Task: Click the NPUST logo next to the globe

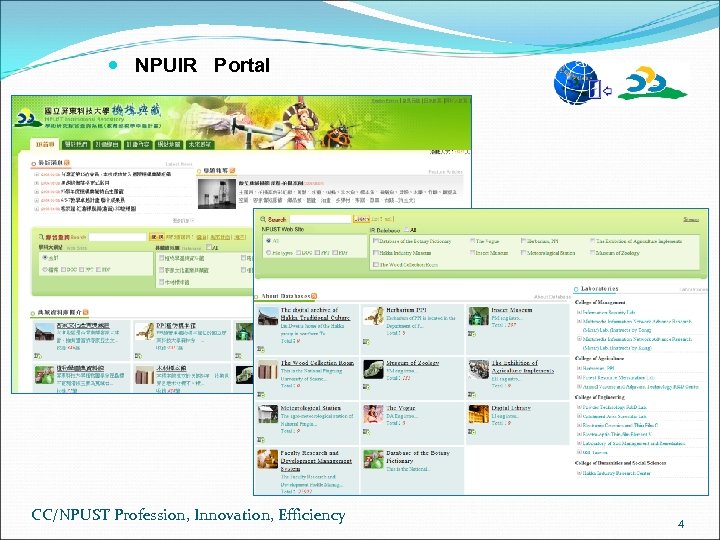Action: [x=652, y=83]
